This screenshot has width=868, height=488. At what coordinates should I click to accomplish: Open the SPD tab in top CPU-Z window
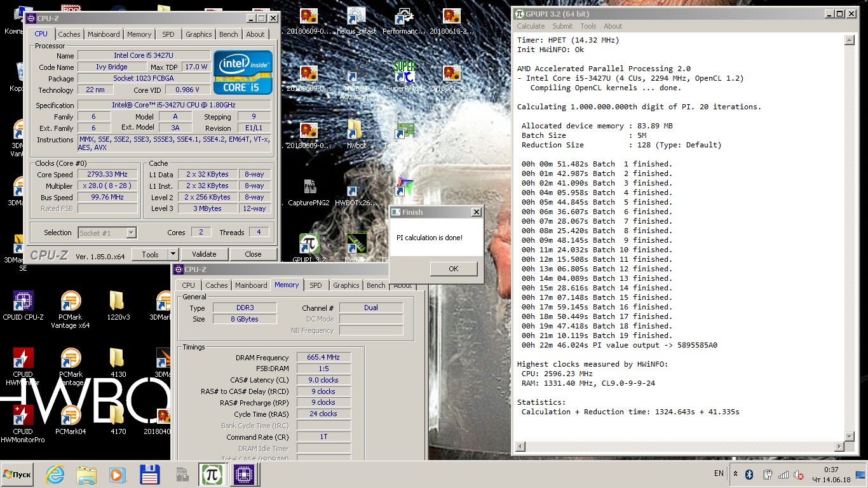(x=168, y=34)
